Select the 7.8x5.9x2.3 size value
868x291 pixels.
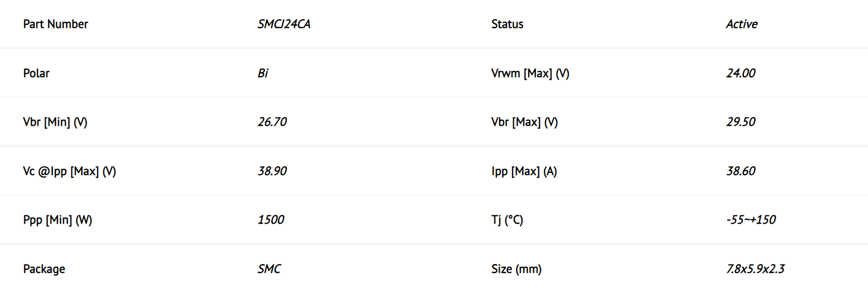tap(755, 269)
